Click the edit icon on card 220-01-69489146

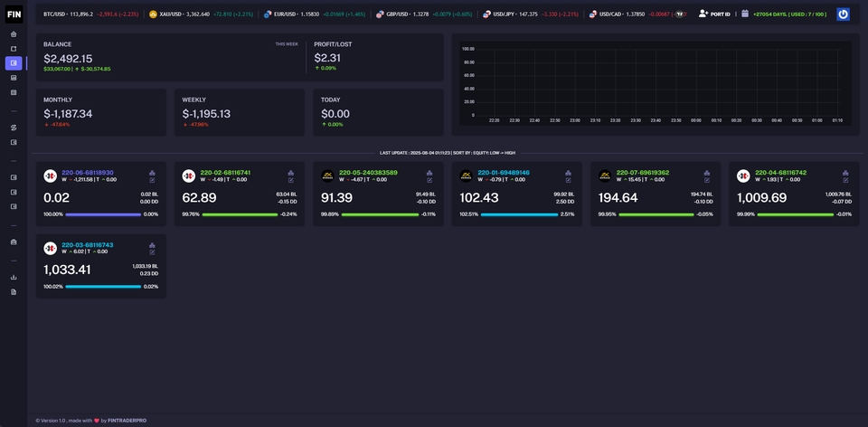[x=568, y=180]
